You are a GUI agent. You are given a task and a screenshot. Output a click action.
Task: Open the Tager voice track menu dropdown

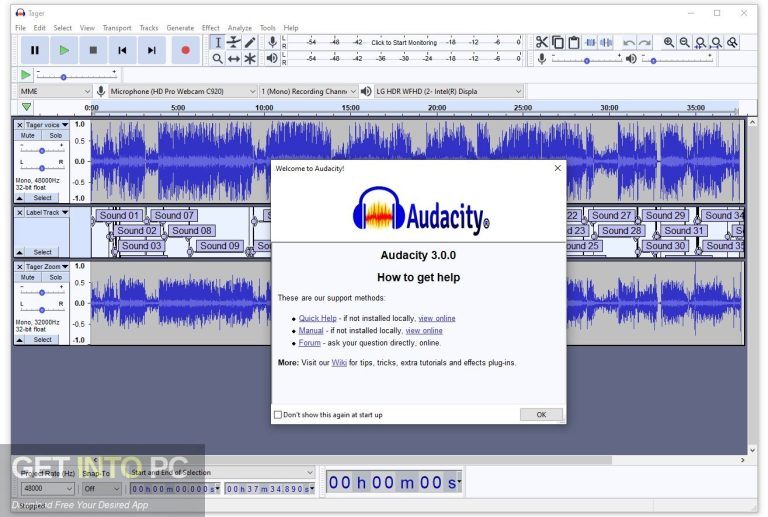tap(47, 125)
